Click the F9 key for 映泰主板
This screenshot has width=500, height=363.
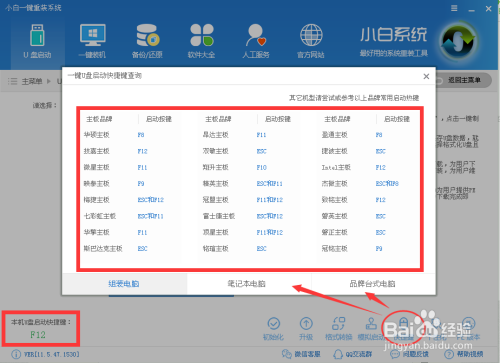pos(141,184)
